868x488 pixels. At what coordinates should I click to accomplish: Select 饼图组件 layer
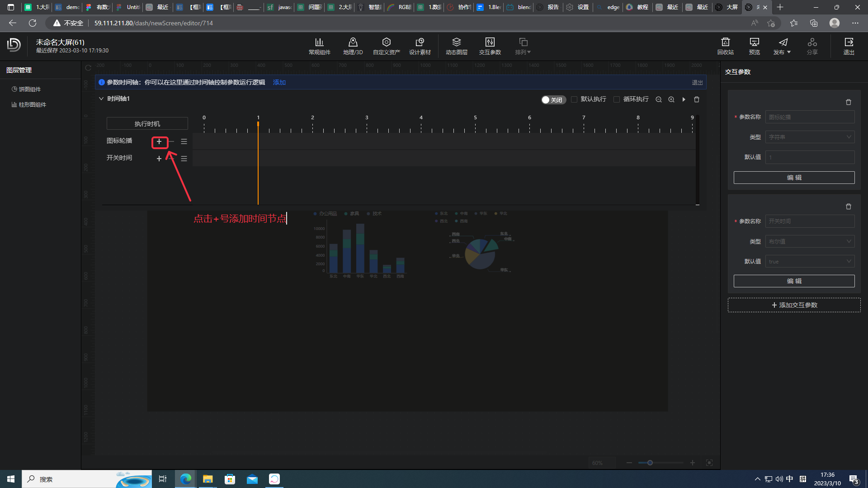[x=26, y=89]
